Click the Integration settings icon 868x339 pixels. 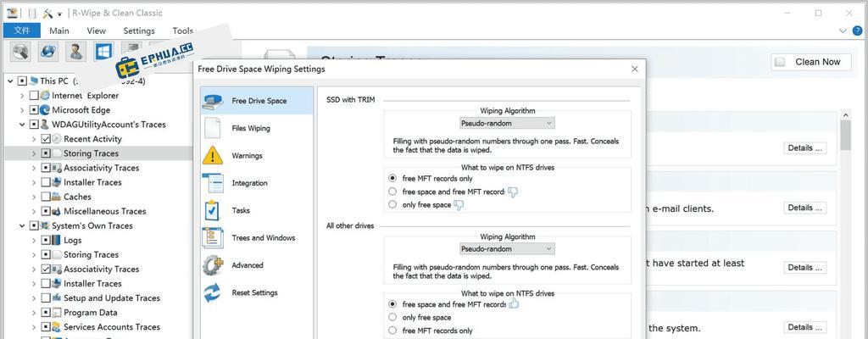point(213,183)
